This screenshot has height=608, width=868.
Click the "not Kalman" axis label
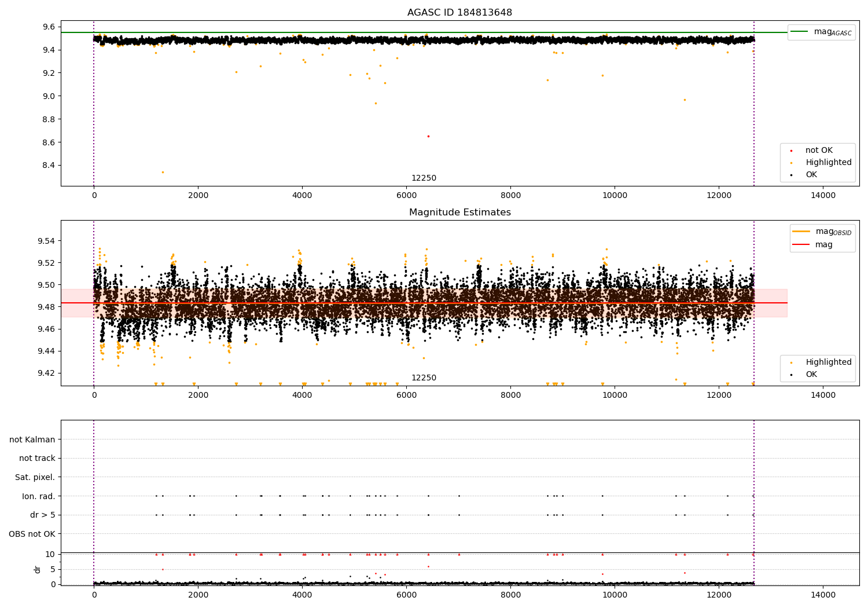(32, 439)
